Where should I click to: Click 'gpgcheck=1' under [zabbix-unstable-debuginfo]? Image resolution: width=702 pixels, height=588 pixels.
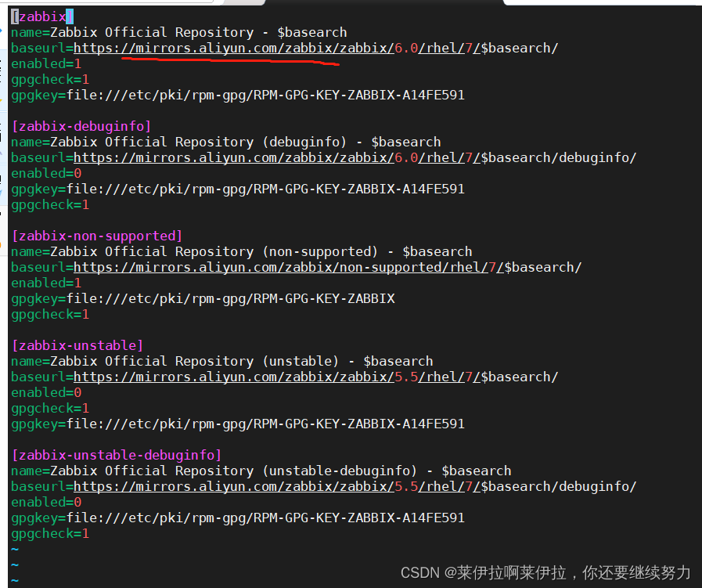click(50, 534)
